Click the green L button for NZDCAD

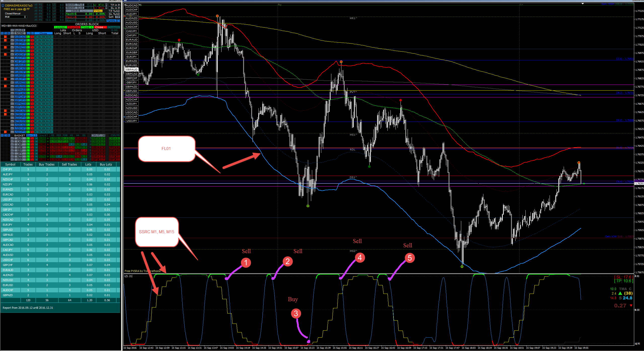(x=28, y=111)
